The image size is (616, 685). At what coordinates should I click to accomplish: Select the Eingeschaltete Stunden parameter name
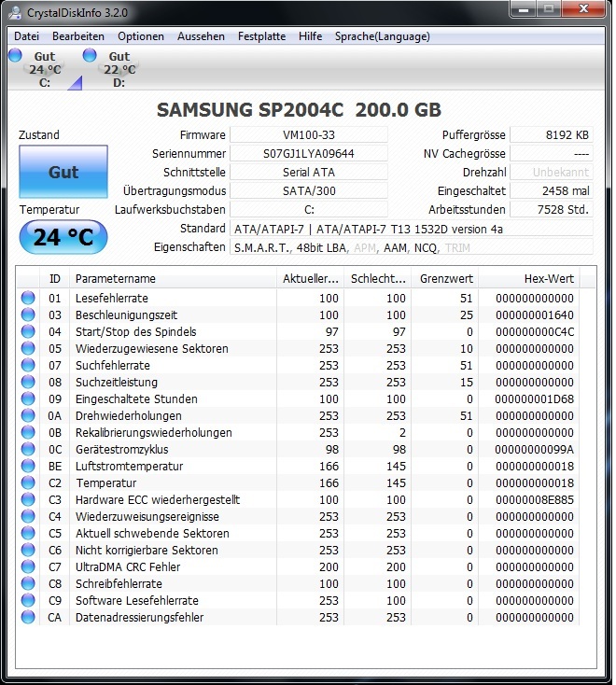[136, 398]
